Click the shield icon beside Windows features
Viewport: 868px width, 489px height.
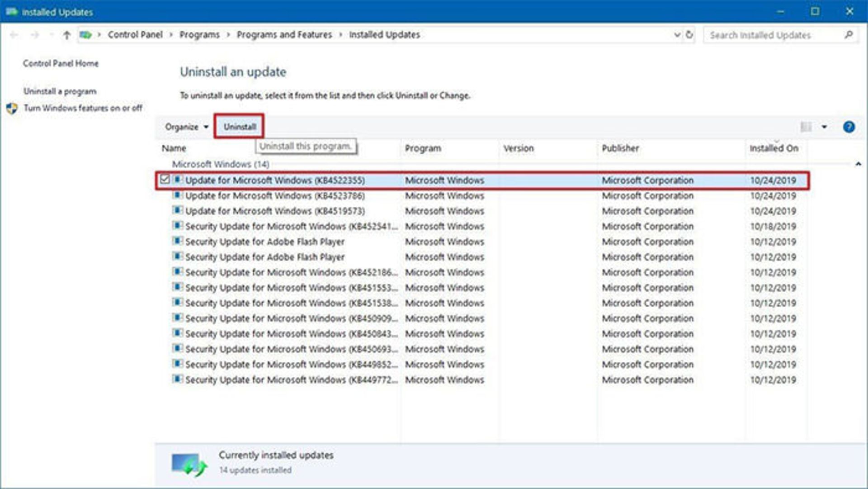coord(12,108)
